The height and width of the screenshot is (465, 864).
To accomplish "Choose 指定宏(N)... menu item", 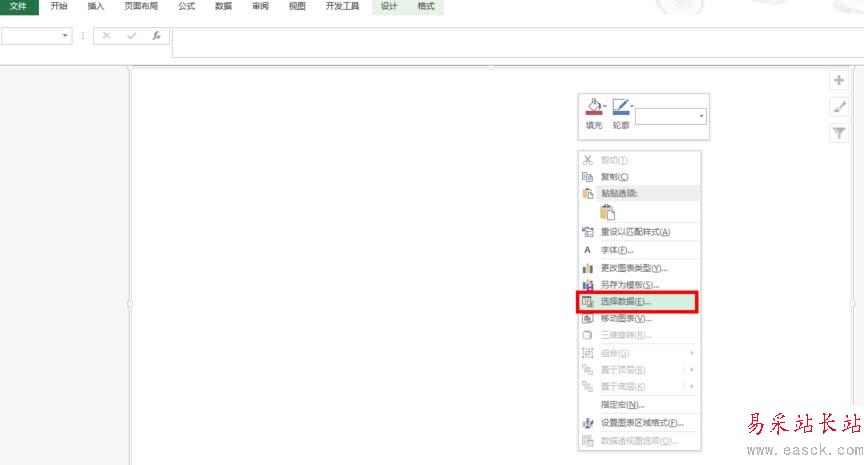I will point(639,404).
